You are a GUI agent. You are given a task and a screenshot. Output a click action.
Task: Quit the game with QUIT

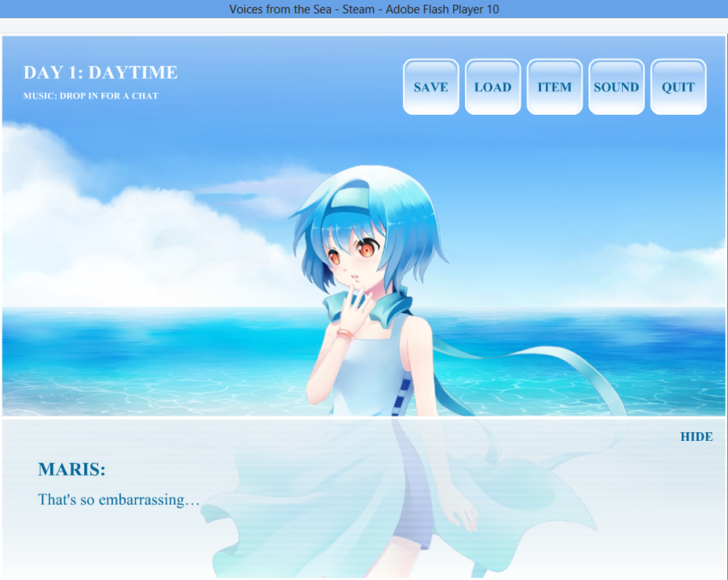pyautogui.click(x=678, y=87)
